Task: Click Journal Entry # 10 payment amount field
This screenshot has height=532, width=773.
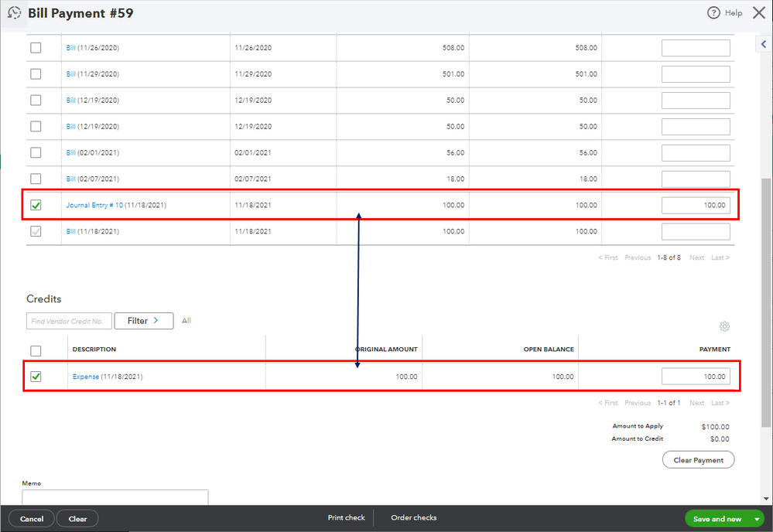Action: (696, 205)
